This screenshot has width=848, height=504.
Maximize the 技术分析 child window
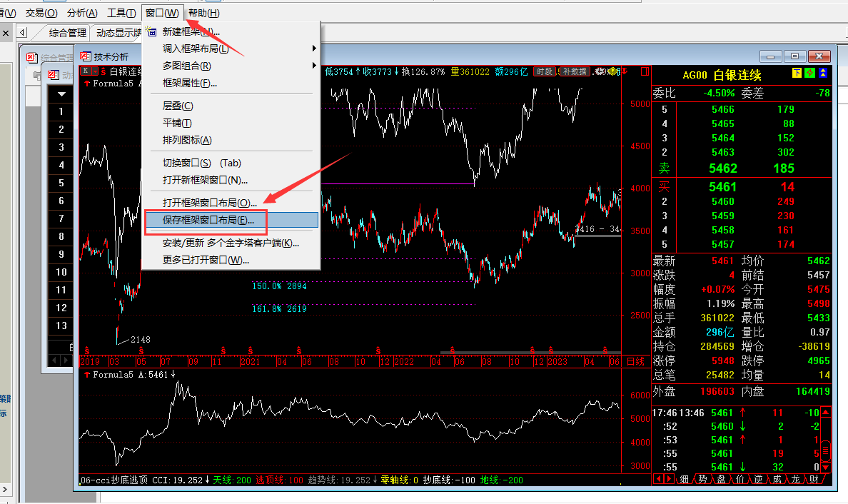(x=794, y=56)
